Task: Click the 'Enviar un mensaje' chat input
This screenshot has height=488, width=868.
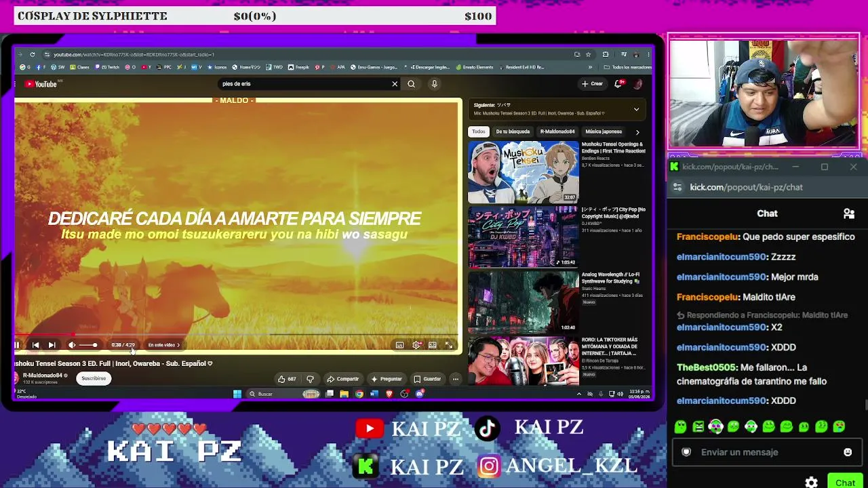Action: click(x=767, y=452)
